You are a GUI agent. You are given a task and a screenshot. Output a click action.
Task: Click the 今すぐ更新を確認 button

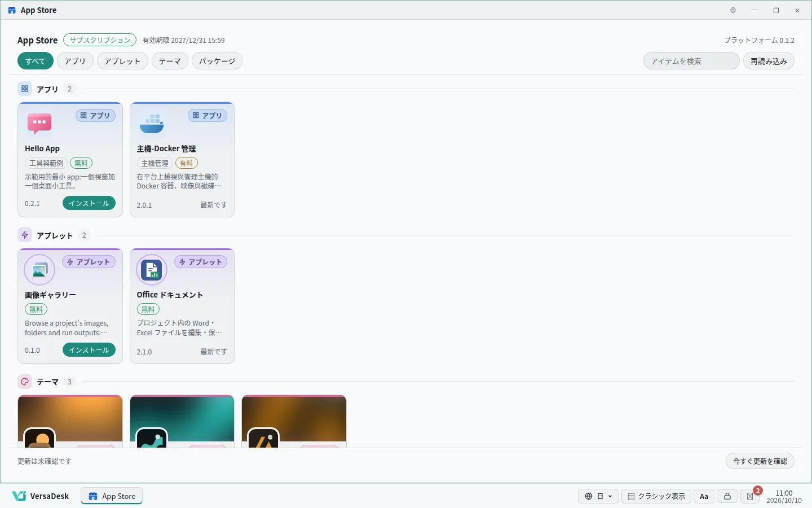tap(760, 461)
